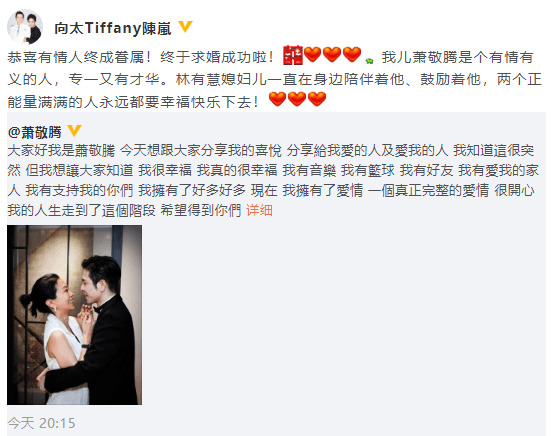
Task: Click the middle heart after the 囍 emoji
Action: (332, 55)
